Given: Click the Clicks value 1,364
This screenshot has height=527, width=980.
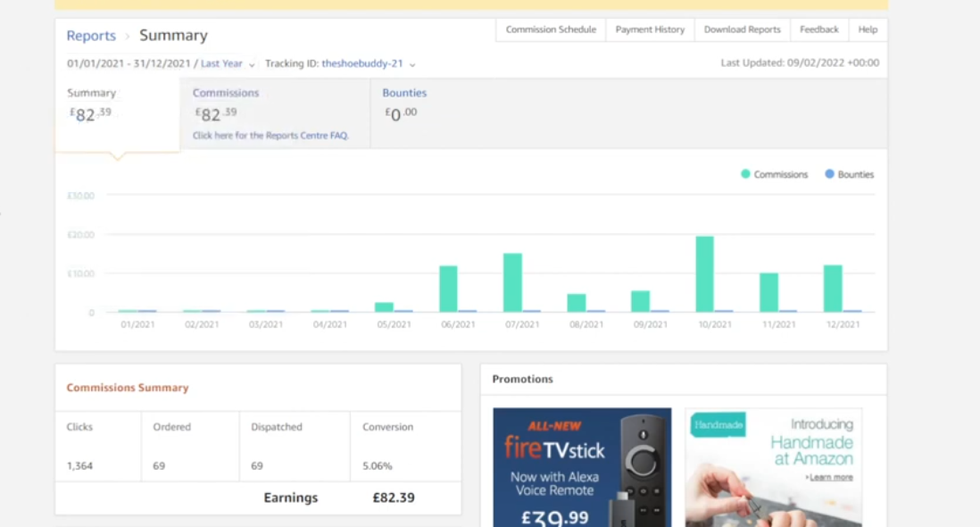Looking at the screenshot, I should point(79,465).
